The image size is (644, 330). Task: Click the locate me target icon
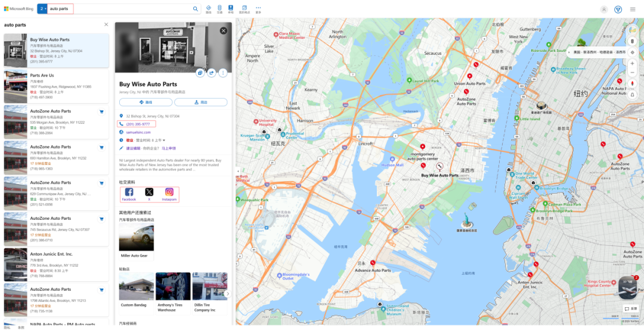[x=633, y=52]
